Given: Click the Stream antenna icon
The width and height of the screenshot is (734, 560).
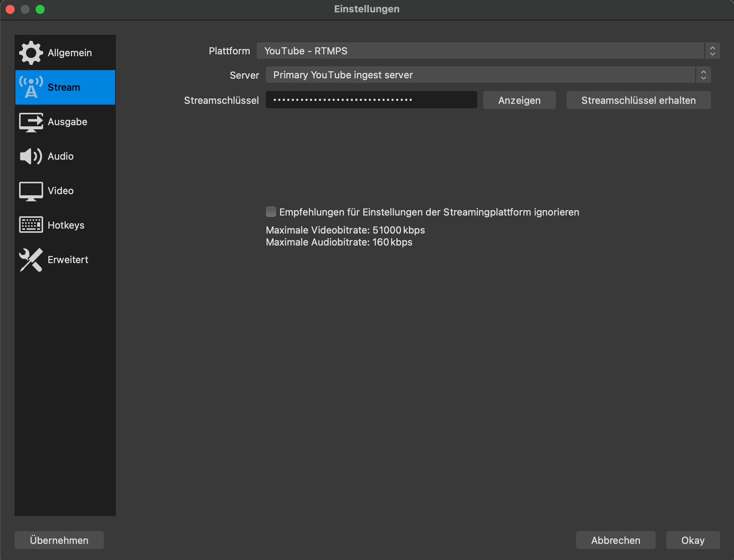Looking at the screenshot, I should click(31, 87).
